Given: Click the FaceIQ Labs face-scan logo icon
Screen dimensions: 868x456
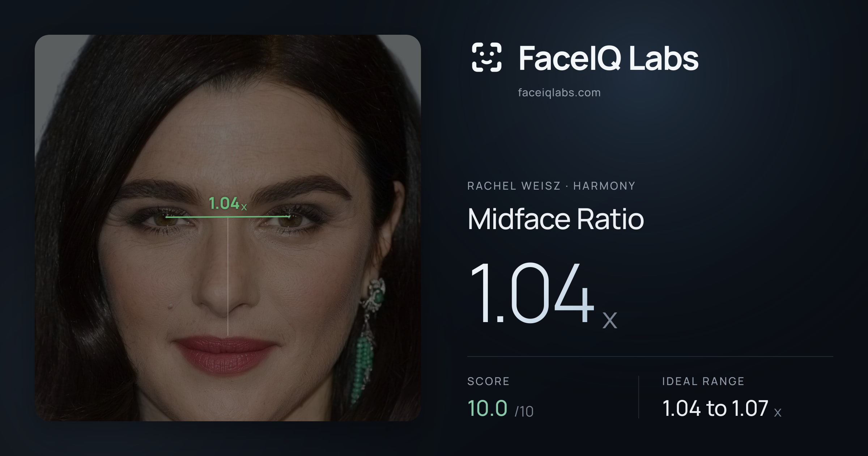Looking at the screenshot, I should tap(486, 57).
